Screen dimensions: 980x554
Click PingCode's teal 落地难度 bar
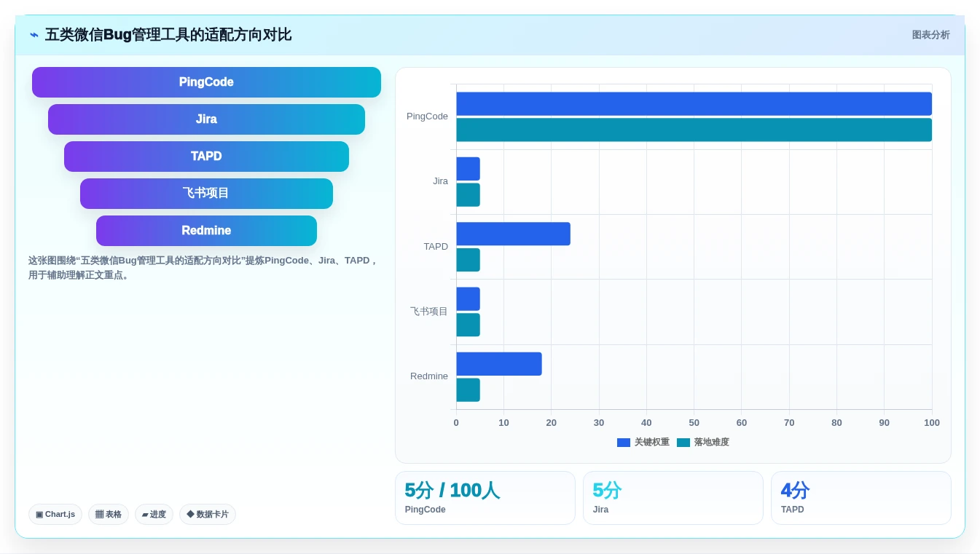[x=694, y=130]
